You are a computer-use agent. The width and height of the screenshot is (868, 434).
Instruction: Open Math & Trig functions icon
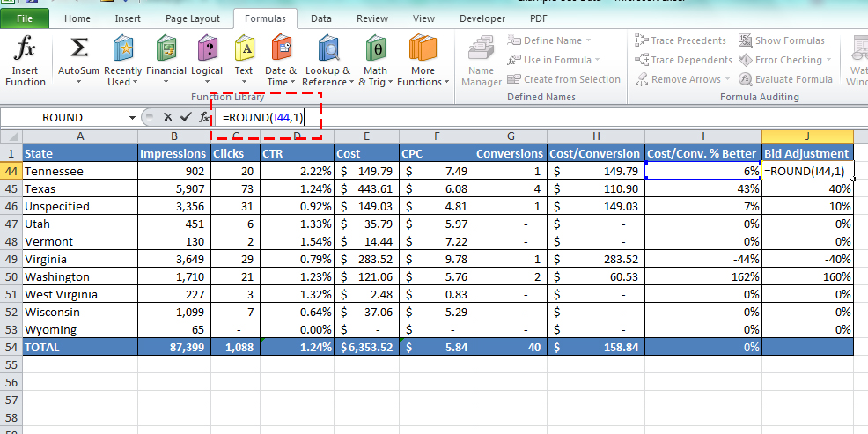point(375,48)
